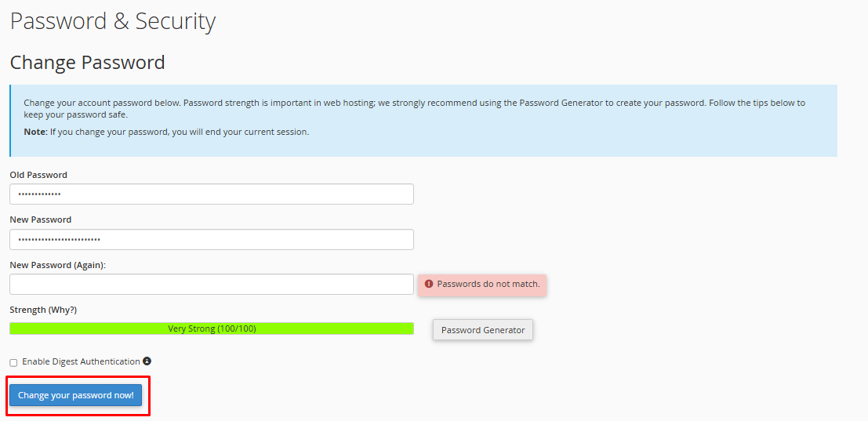Open the Password Generator
This screenshot has width=868, height=421.
[483, 330]
